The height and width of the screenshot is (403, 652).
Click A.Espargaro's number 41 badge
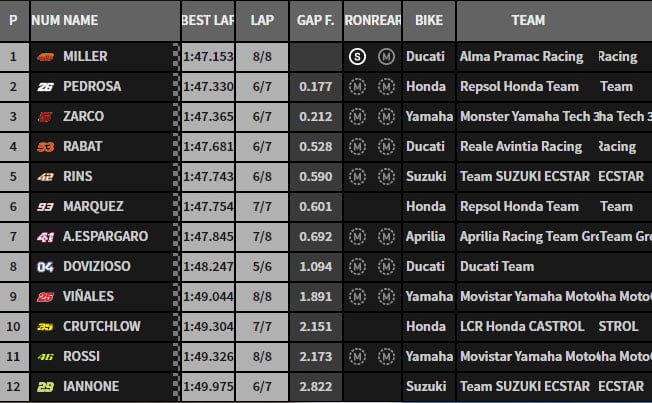point(43,237)
